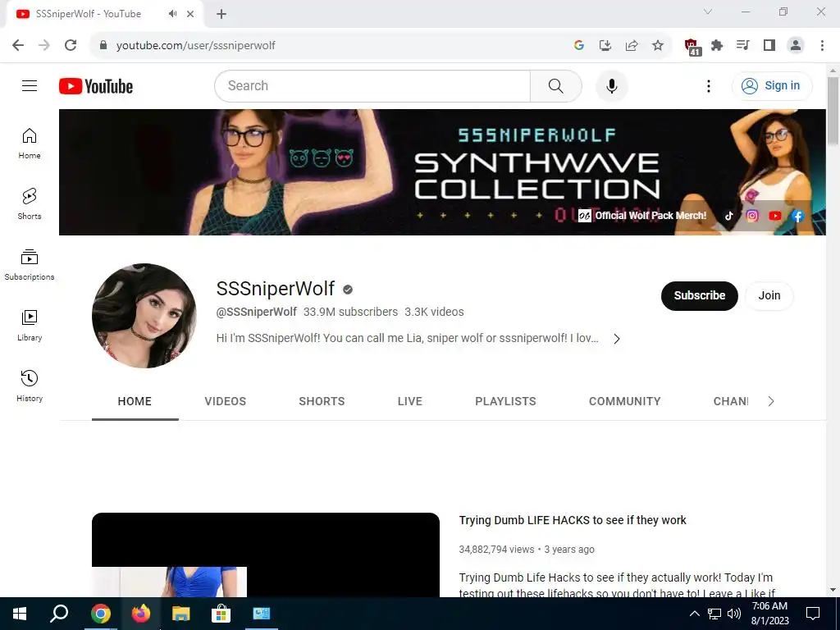
Task: Open Windows taskbar search
Action: pos(59,614)
